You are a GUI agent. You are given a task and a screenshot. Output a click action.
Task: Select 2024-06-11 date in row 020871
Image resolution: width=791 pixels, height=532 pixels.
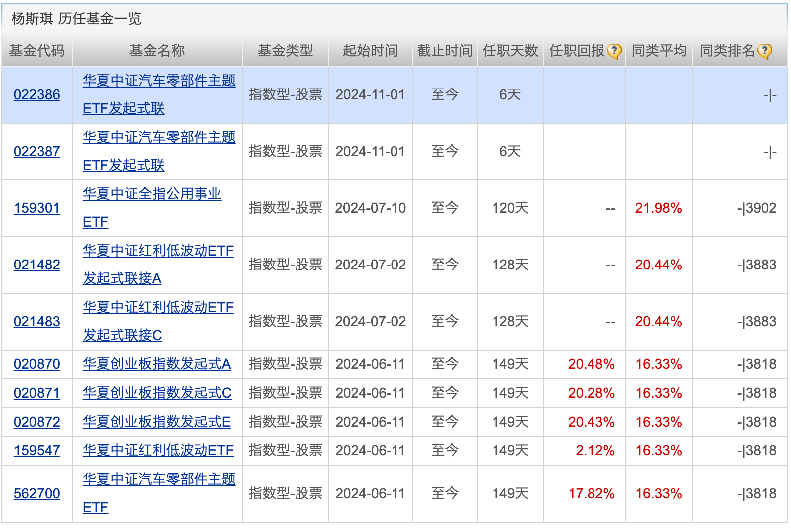pos(370,393)
